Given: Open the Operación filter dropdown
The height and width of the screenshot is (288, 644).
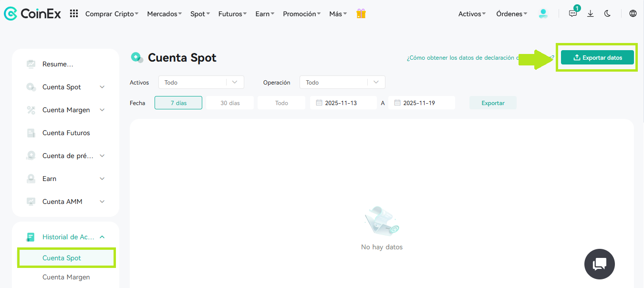Looking at the screenshot, I should 343,82.
